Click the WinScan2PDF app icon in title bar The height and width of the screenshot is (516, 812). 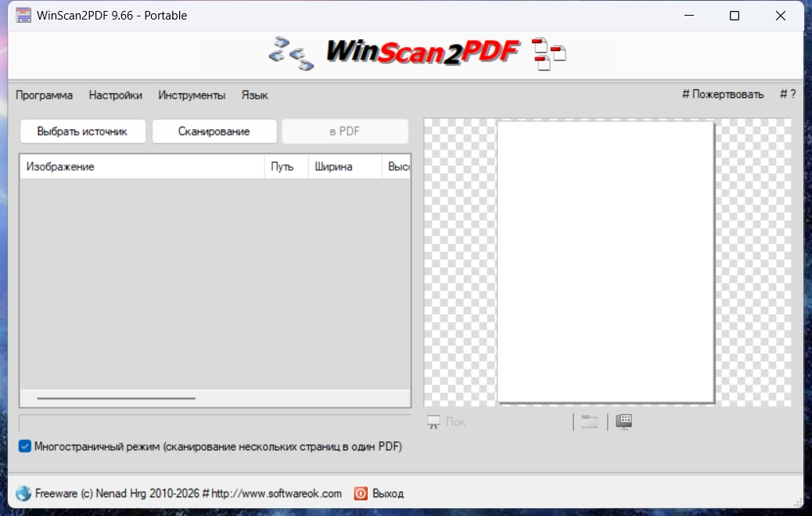point(23,16)
